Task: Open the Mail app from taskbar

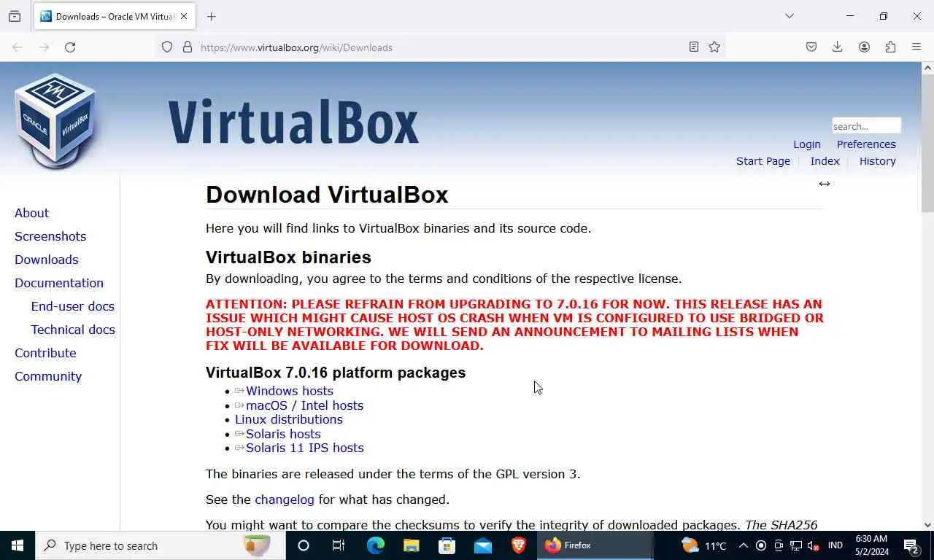Action: 483,545
